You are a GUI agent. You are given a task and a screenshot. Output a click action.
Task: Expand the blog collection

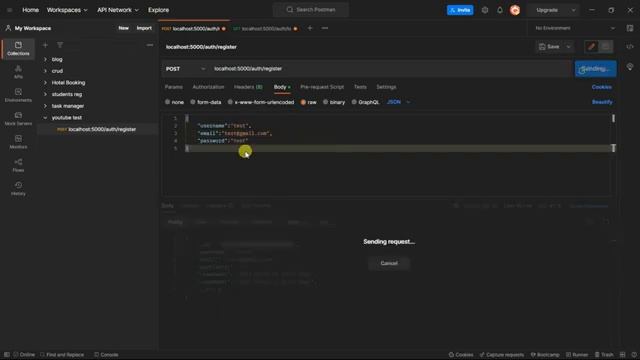click(x=45, y=59)
